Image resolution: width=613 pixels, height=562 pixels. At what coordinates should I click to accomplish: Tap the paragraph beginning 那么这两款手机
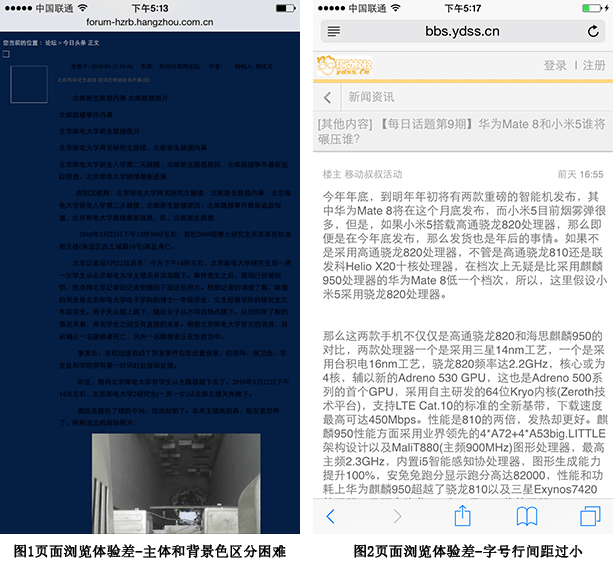pyautogui.click(x=465, y=413)
